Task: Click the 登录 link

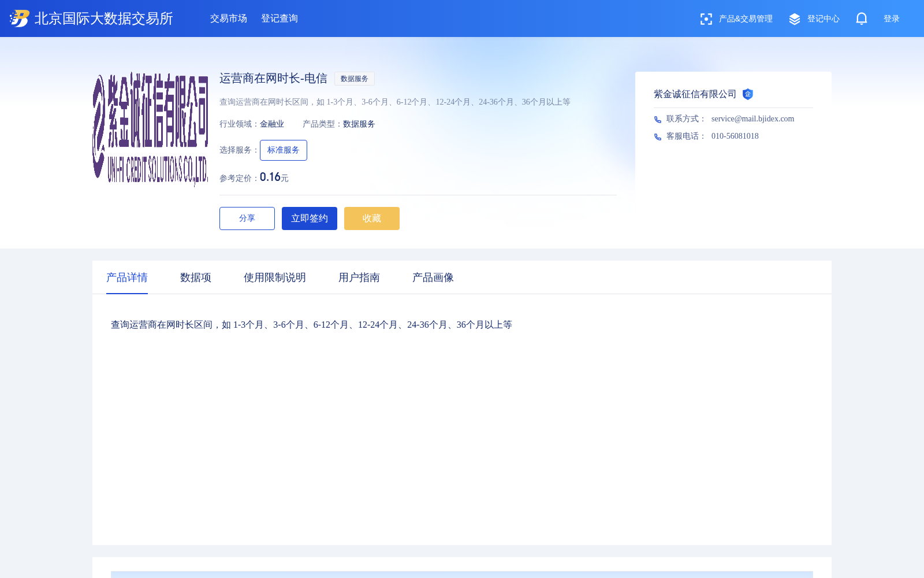Action: click(892, 19)
